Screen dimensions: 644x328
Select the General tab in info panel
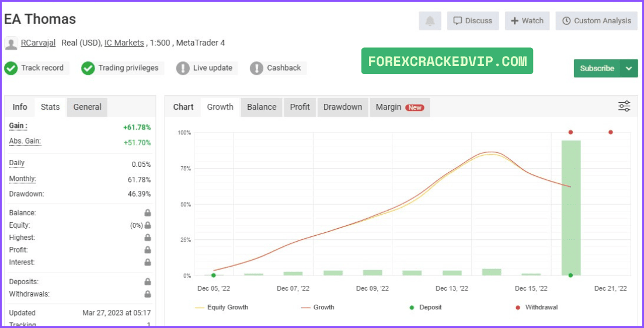(x=87, y=107)
